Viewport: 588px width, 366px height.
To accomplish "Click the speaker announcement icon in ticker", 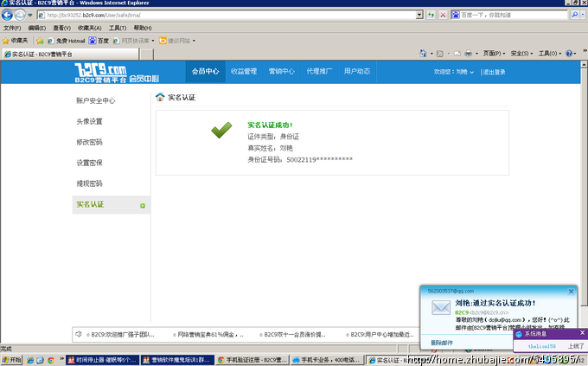I will point(78,334).
